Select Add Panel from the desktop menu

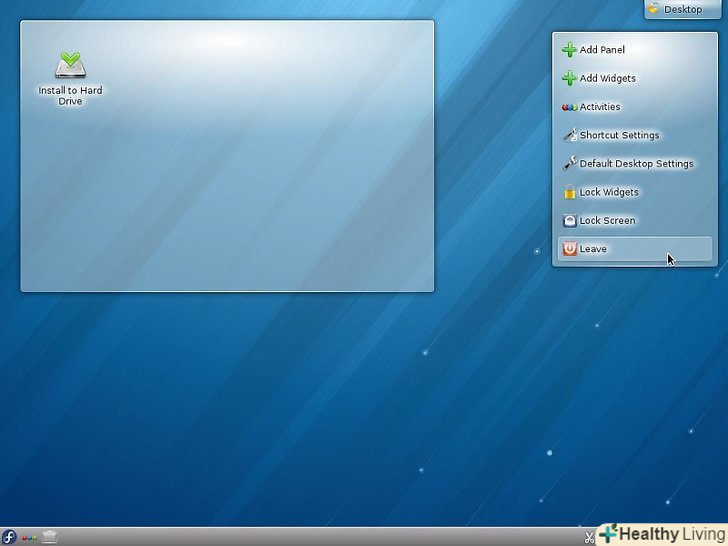coord(602,50)
